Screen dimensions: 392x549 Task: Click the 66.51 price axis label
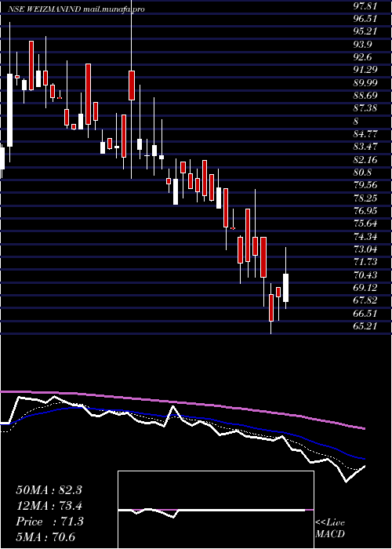point(365,314)
